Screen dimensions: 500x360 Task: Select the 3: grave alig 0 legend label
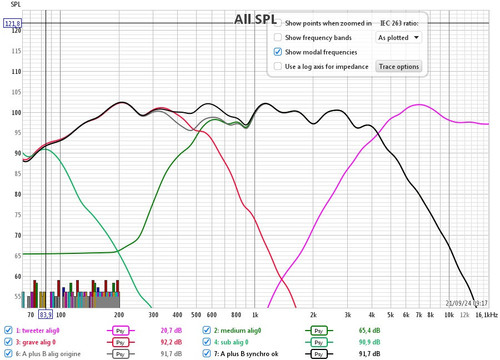36,342
